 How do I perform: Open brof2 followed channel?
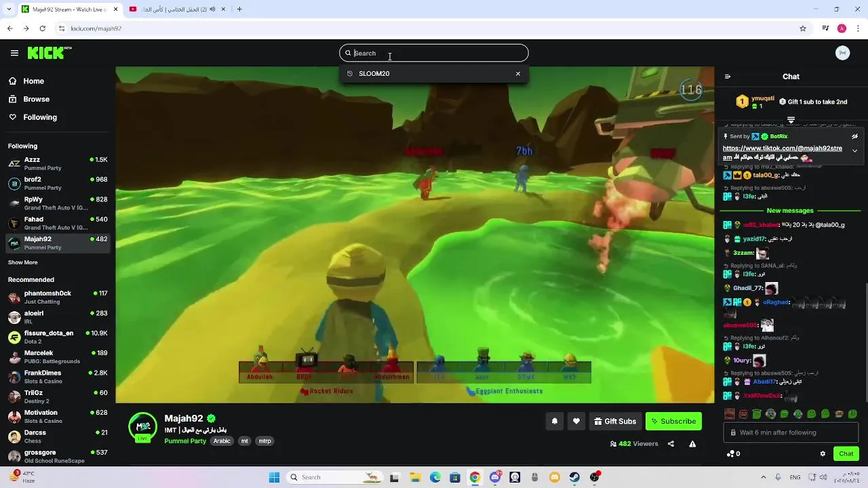58,183
